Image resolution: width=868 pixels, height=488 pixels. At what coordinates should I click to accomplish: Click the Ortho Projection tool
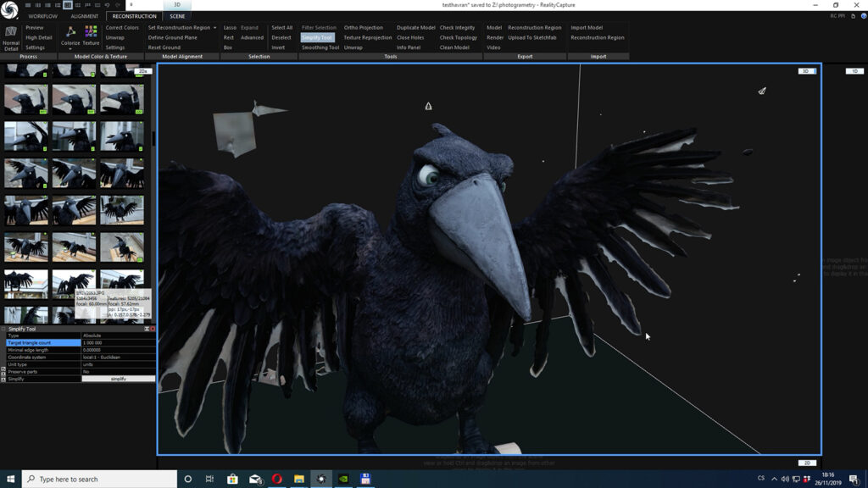tap(363, 28)
